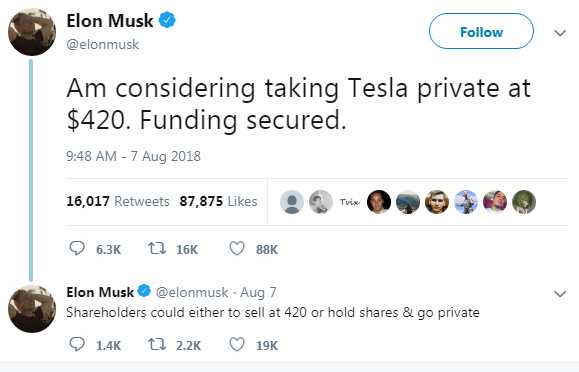This screenshot has width=579, height=372.
Task: Open the Aug 7 date on reply tweet
Action: 258,292
